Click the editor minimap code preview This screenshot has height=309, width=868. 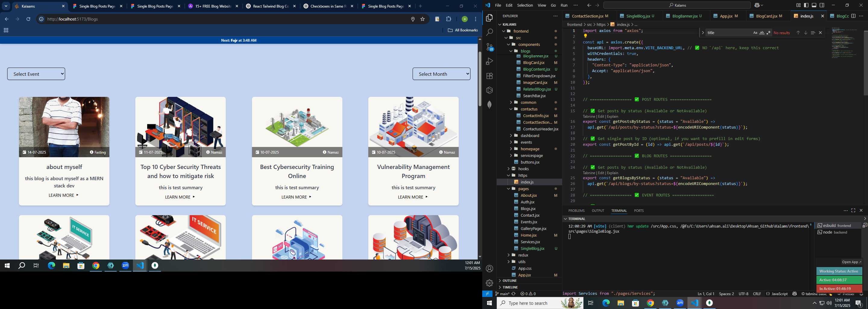[x=844, y=43]
